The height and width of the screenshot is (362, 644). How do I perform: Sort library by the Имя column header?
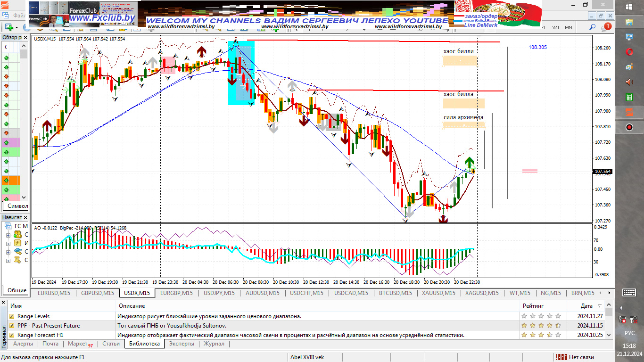(x=62, y=306)
